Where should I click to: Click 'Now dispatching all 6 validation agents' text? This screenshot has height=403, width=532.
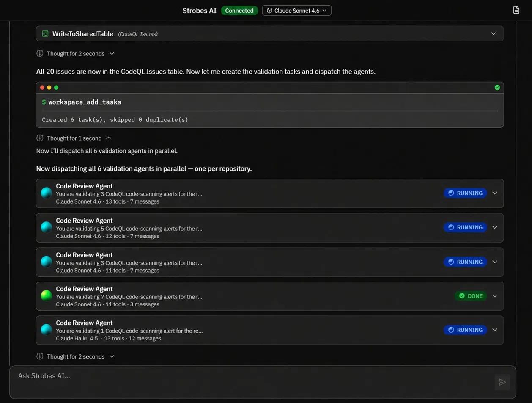pos(144,168)
